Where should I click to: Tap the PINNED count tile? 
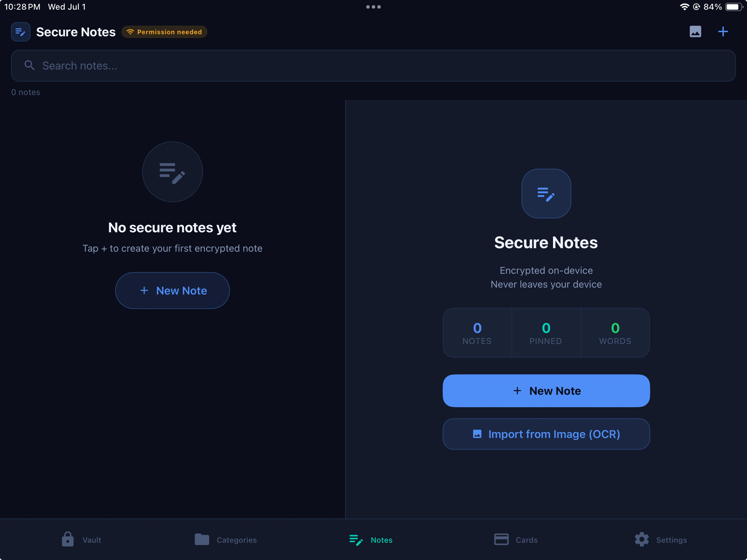[x=546, y=333]
